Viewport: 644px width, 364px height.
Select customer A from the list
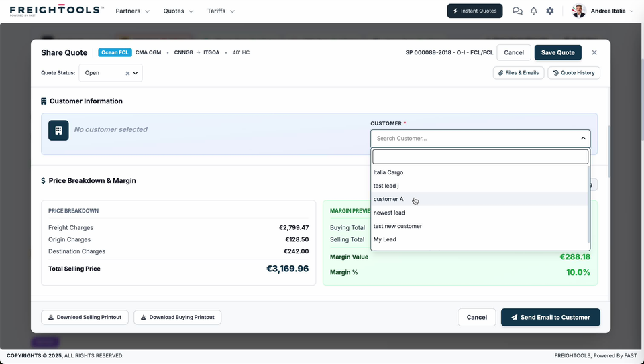[479, 199]
